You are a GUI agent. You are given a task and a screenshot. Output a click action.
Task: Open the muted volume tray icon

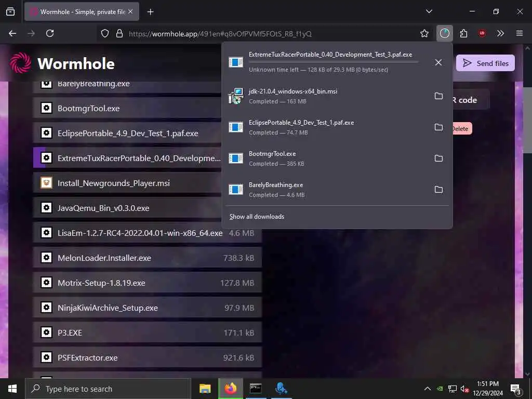[464, 389]
